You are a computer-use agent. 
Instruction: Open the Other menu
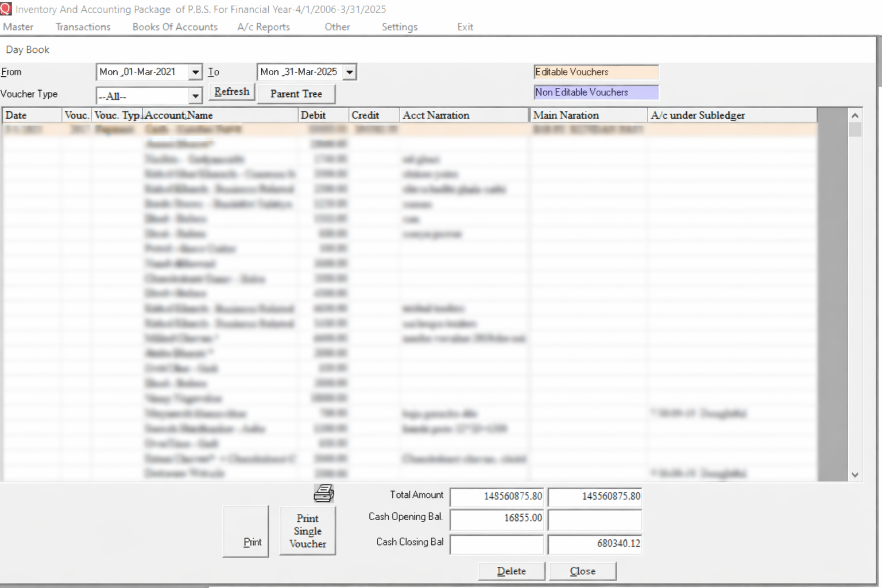[x=337, y=27]
